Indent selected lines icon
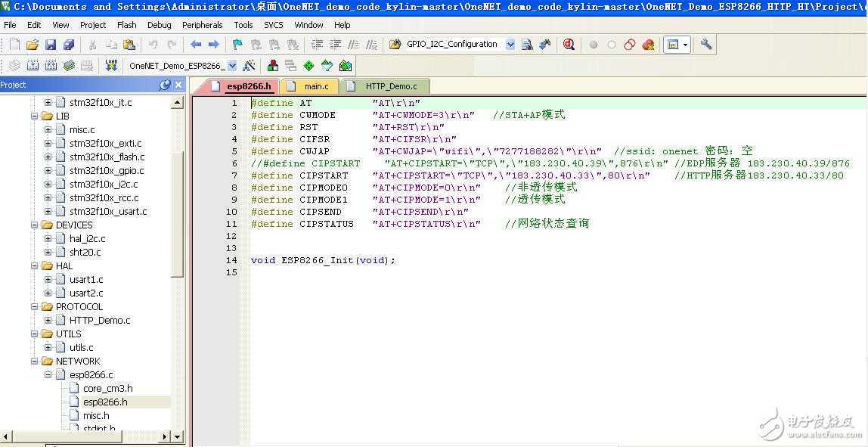This screenshot has width=868, height=447. click(317, 45)
